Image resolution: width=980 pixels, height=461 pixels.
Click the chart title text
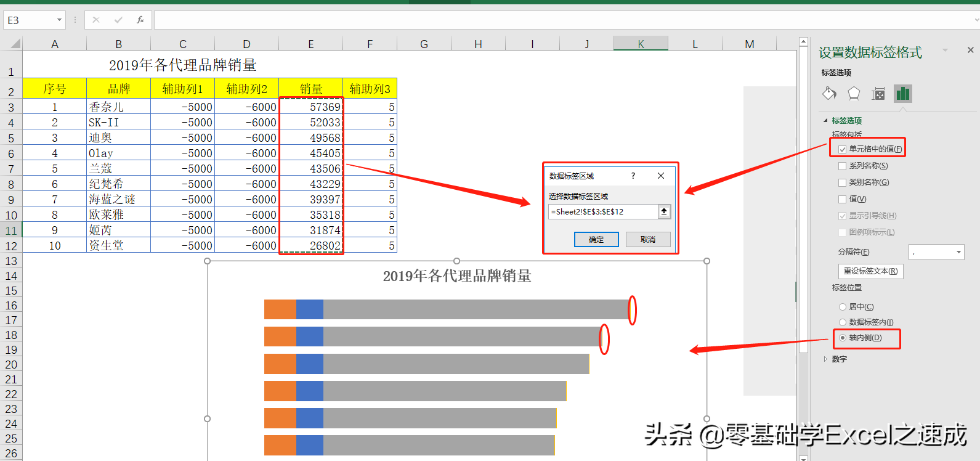(x=457, y=275)
